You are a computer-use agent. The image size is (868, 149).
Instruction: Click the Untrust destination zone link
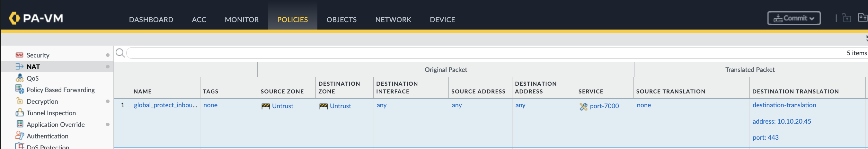click(x=340, y=106)
